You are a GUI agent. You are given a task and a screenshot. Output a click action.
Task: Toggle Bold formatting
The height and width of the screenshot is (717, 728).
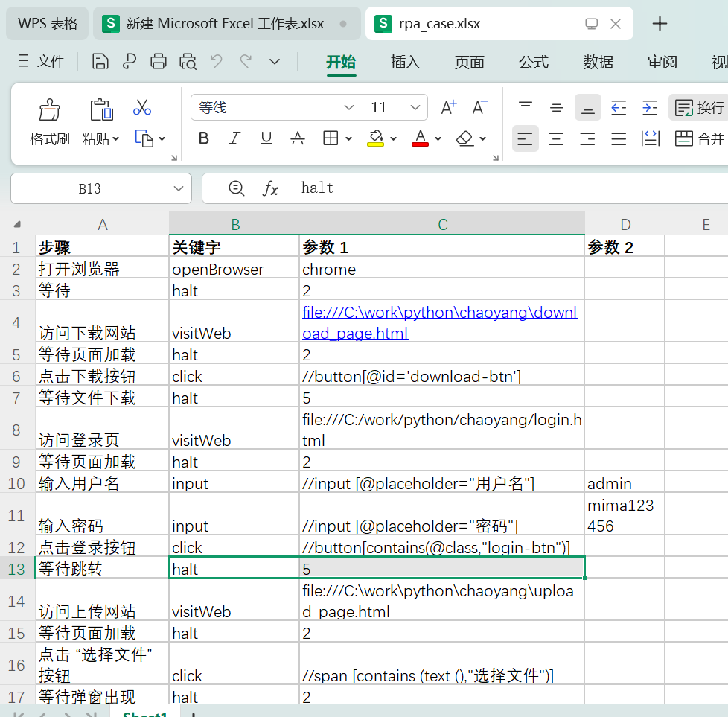[203, 138]
